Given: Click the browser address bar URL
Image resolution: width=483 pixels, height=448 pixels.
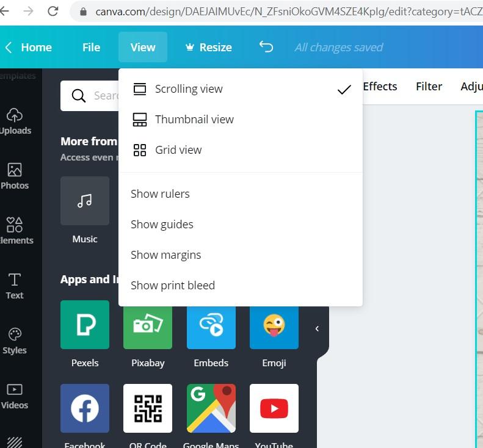Looking at the screenshot, I should (289, 12).
